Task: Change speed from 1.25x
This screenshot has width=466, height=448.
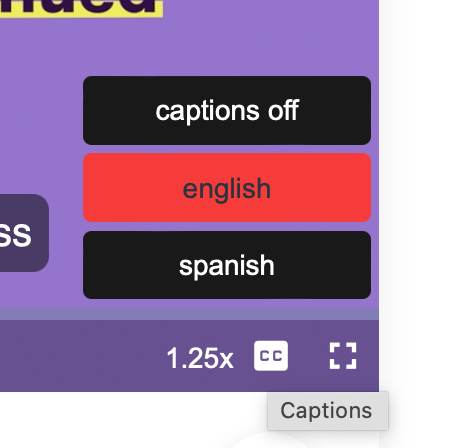Action: 200,358
